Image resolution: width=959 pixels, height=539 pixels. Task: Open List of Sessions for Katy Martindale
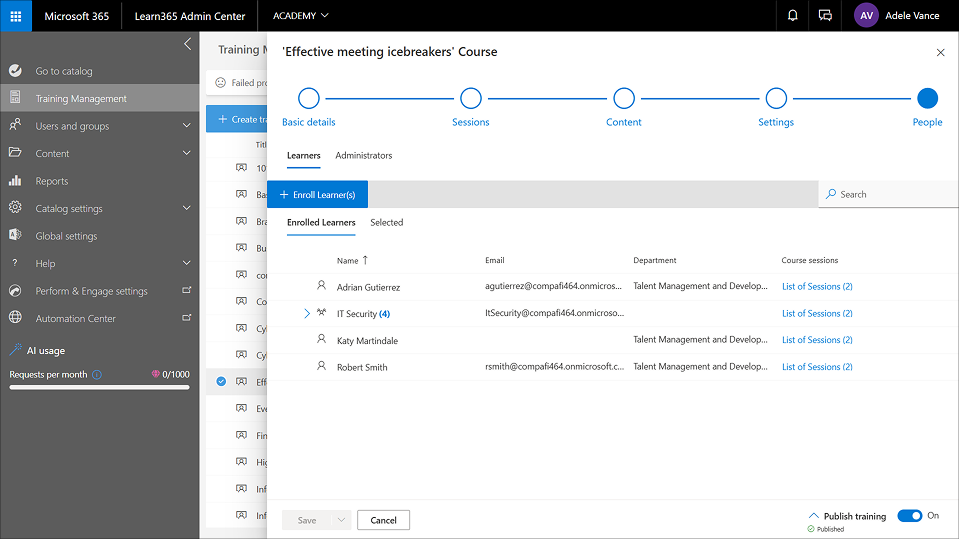point(817,340)
